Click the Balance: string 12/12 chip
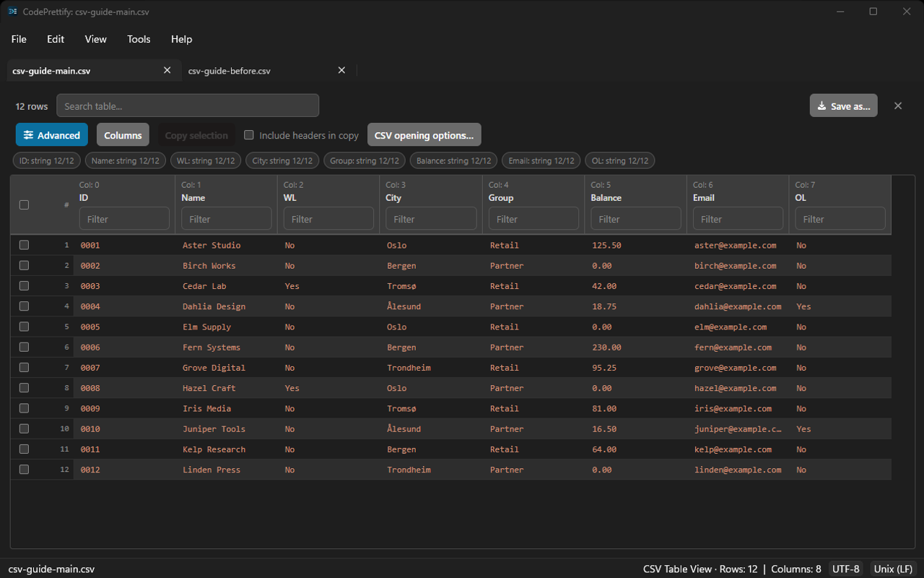924x578 pixels. 454,160
